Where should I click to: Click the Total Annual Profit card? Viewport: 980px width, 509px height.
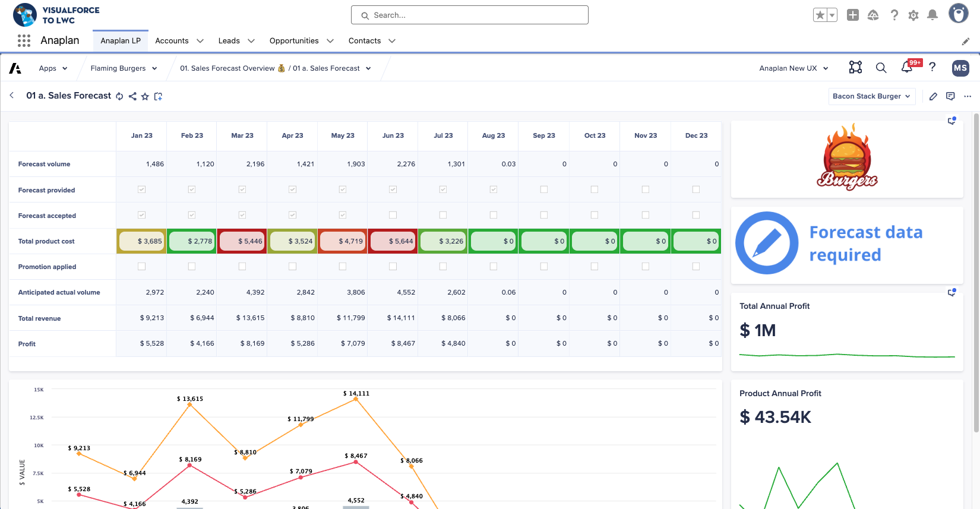(847, 331)
